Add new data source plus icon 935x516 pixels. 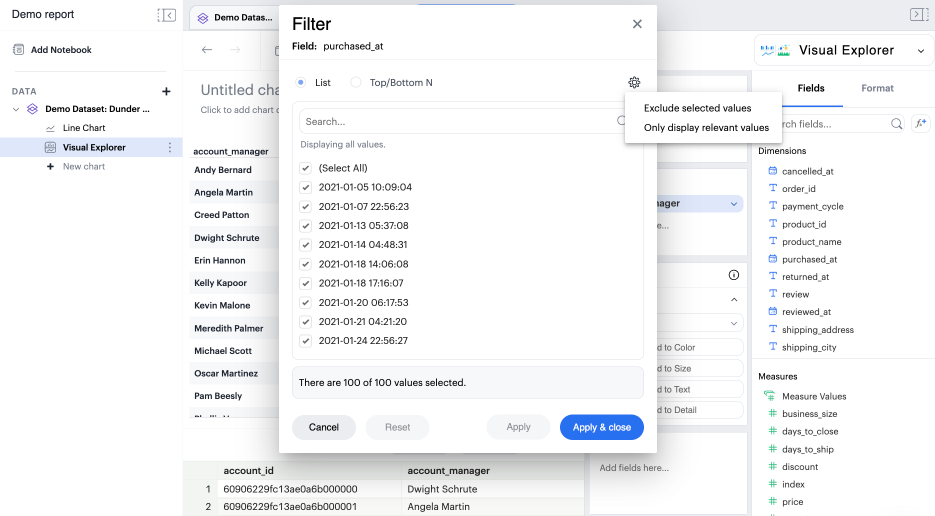166,91
